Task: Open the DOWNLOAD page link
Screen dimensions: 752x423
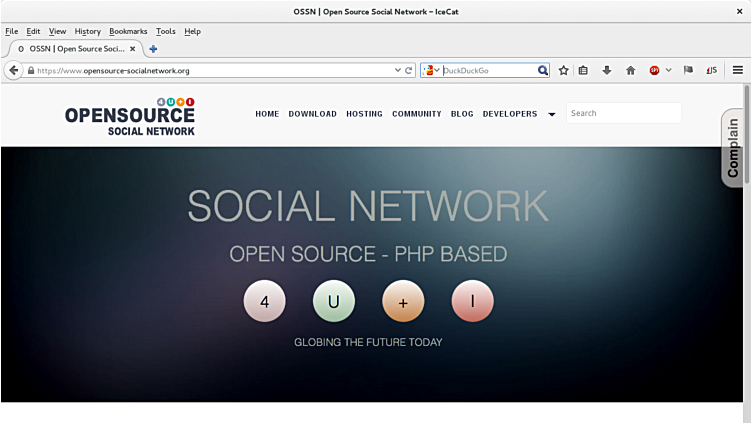Action: [x=313, y=114]
